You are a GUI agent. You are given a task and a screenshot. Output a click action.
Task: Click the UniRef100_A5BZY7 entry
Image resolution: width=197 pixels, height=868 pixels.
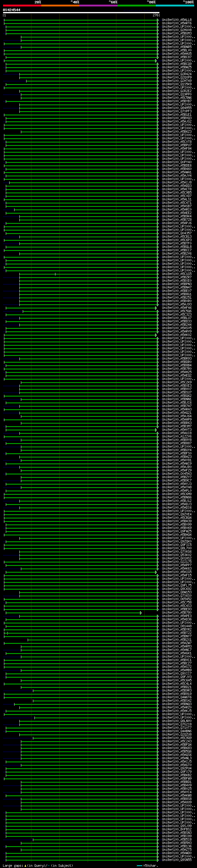[177, 477]
